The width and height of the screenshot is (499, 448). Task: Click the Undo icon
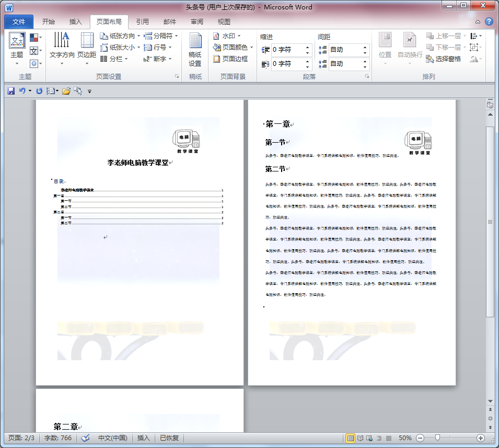tap(21, 90)
